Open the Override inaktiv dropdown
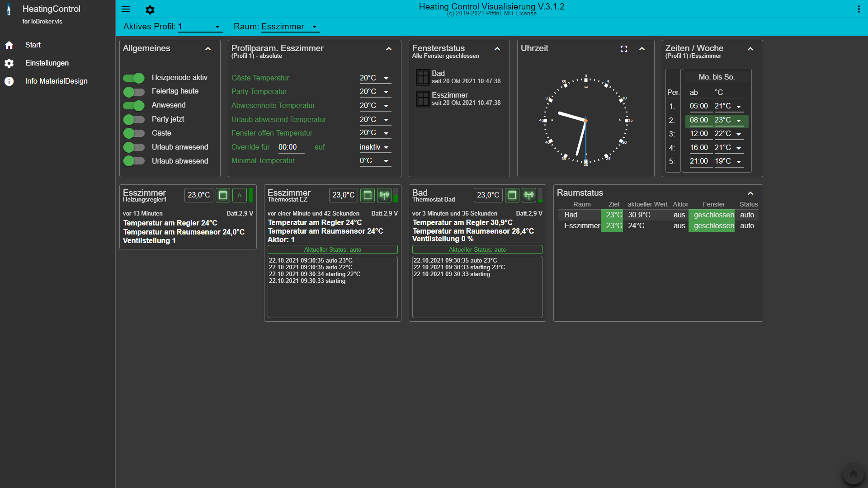 click(x=375, y=147)
